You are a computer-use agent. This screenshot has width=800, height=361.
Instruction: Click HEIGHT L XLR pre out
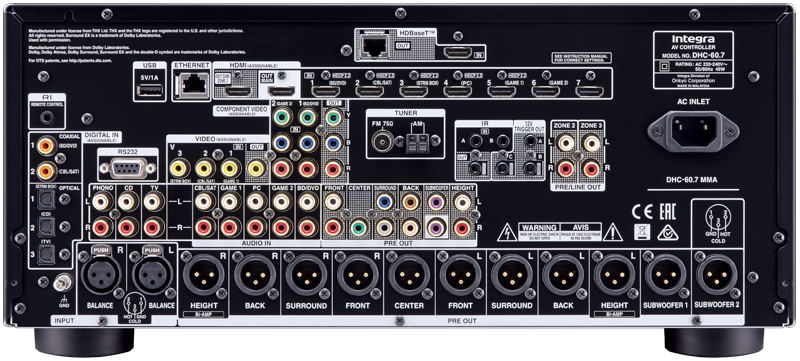614,274
